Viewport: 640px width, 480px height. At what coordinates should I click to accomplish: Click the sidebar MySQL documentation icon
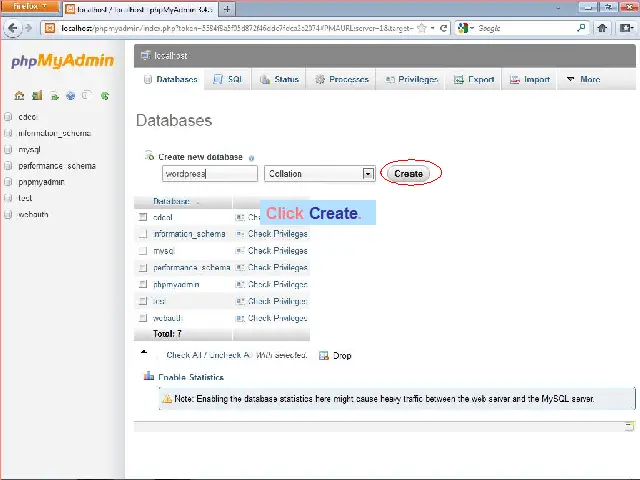(x=86, y=96)
